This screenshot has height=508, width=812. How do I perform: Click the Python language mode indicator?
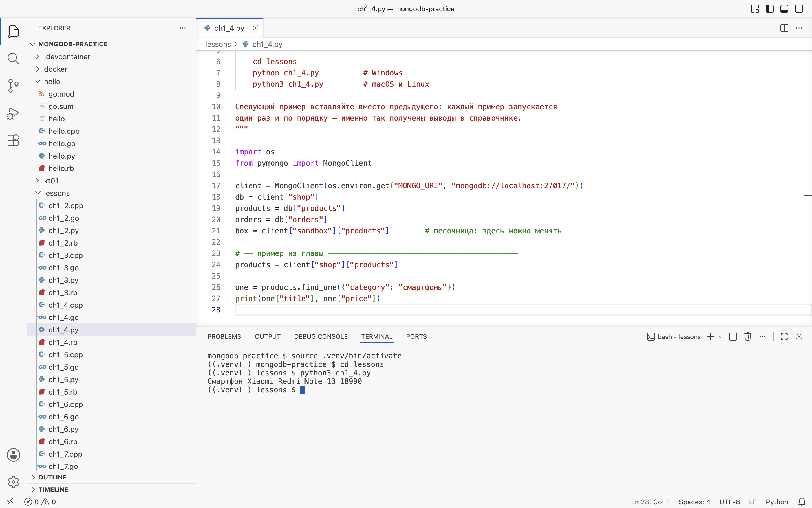coord(777,502)
